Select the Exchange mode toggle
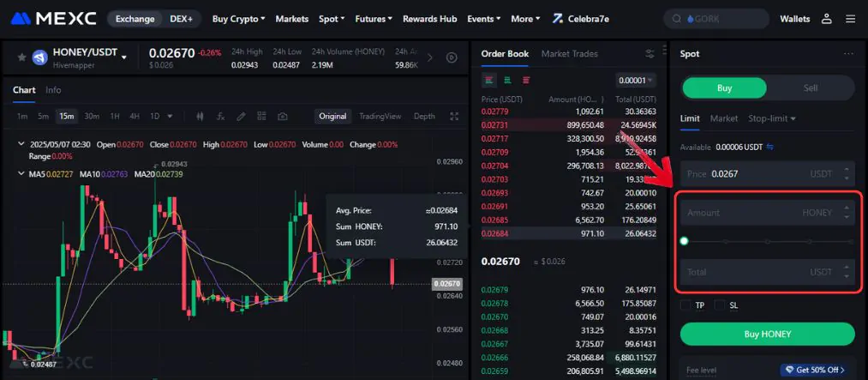The height and width of the screenshot is (380, 868). [135, 19]
